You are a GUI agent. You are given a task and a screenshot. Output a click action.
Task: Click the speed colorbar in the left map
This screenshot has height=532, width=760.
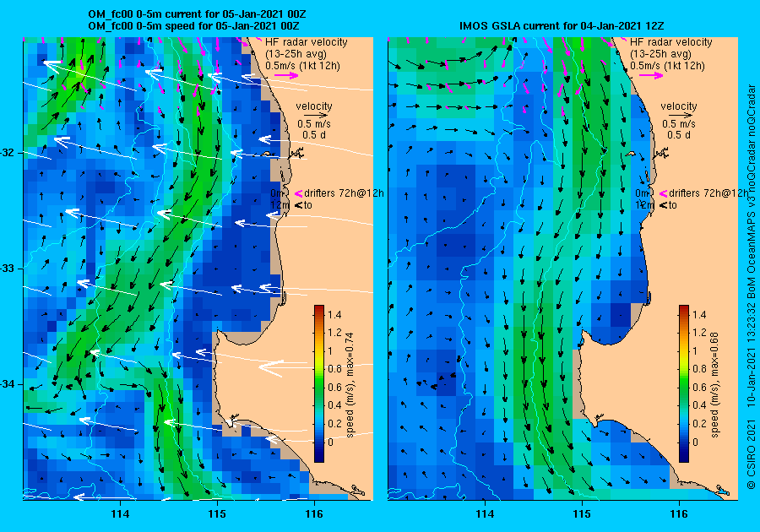[319, 383]
